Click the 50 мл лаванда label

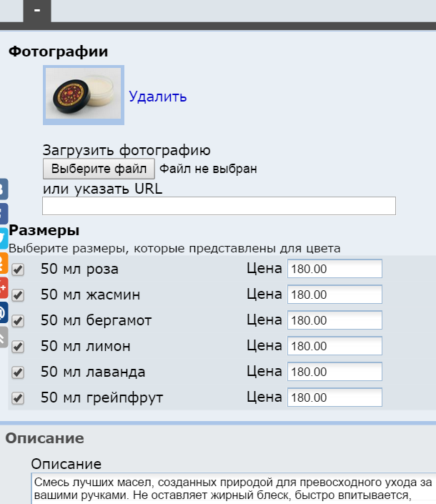pyautogui.click(x=93, y=372)
